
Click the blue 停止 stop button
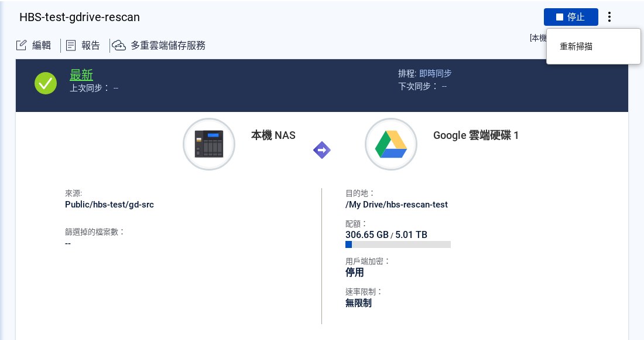click(x=570, y=17)
